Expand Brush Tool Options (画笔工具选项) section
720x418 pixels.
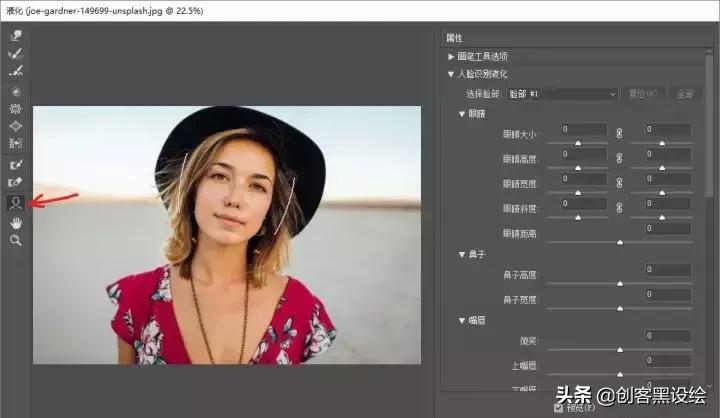(451, 56)
